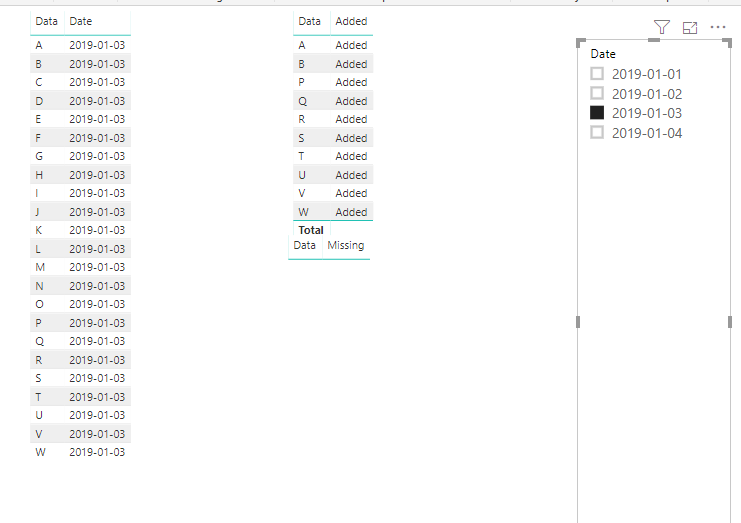The height and width of the screenshot is (523, 741).
Task: Grab slicer's top-left corner resize handle
Action: pos(580,43)
